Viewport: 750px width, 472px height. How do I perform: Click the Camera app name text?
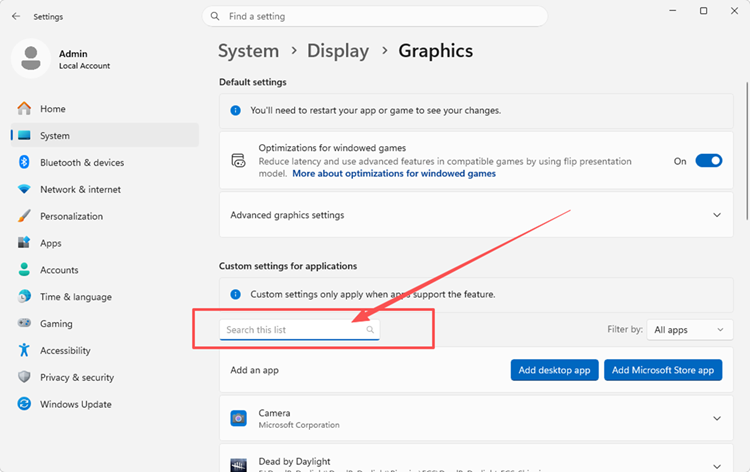click(274, 413)
